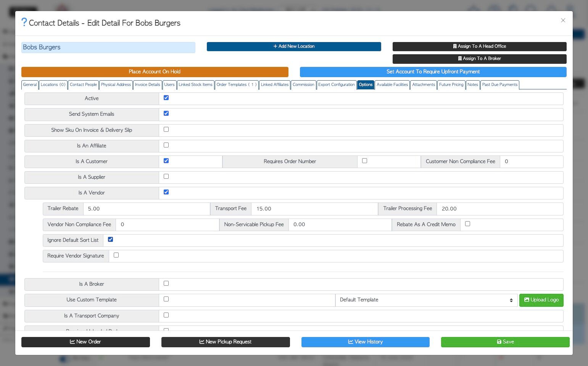Open Available Facilities tab
Image resolution: width=588 pixels, height=366 pixels.
click(x=392, y=85)
